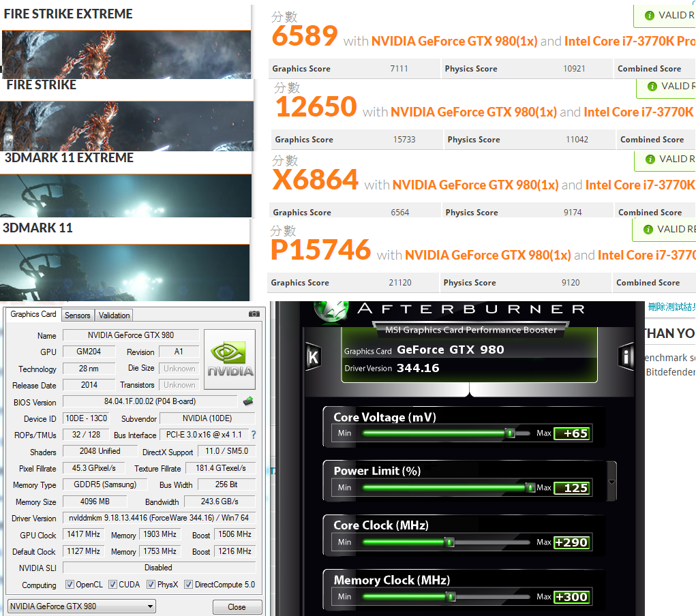Click the Close button in GPU-Z
696x616 pixels.
(x=237, y=606)
